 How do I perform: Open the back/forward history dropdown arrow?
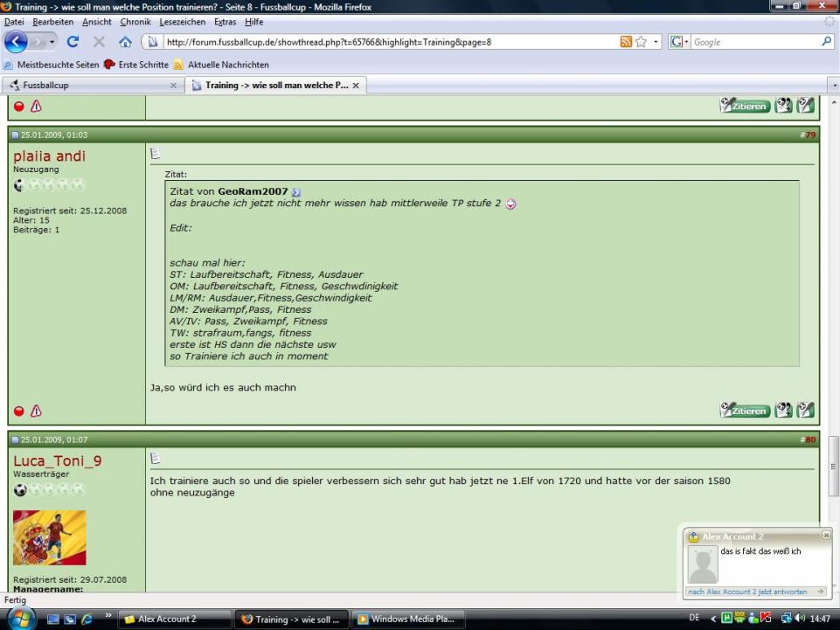click(x=53, y=42)
